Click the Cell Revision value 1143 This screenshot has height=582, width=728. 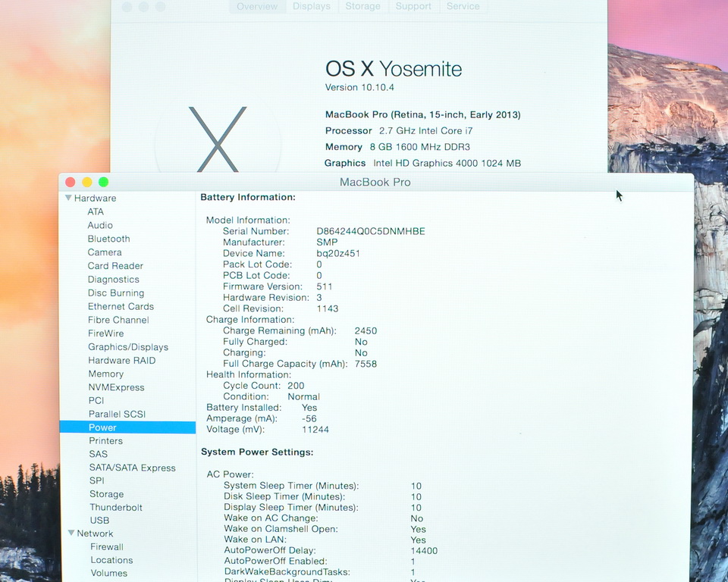pyautogui.click(x=328, y=308)
